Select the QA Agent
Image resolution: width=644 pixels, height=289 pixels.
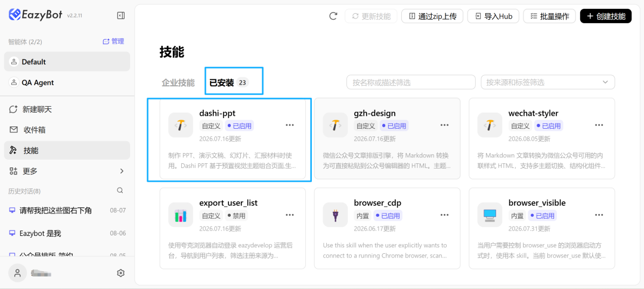pos(67,82)
